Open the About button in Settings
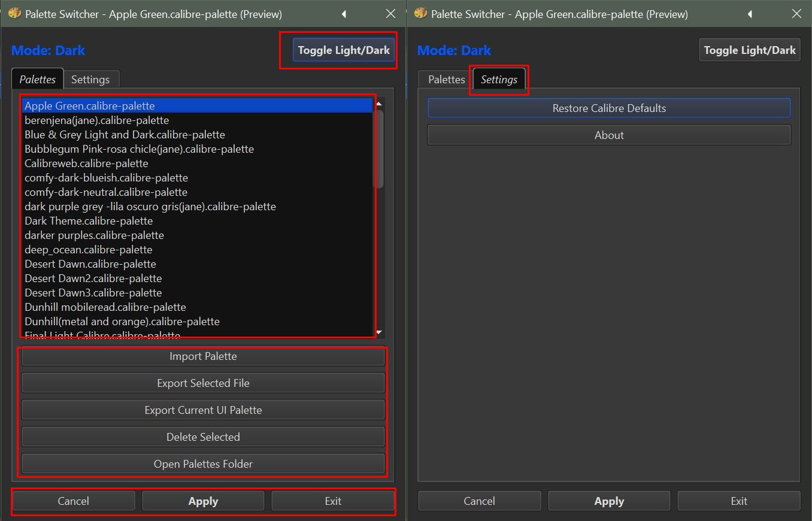The image size is (812, 521). tap(609, 135)
